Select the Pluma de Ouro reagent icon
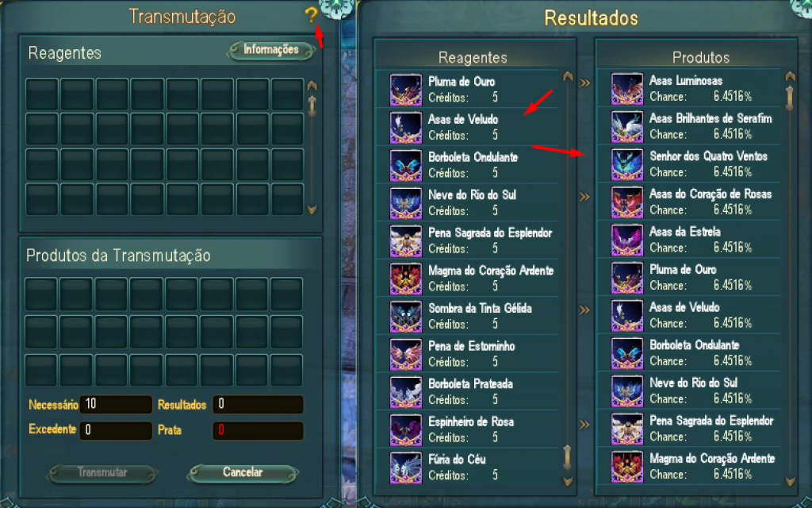 coord(405,90)
